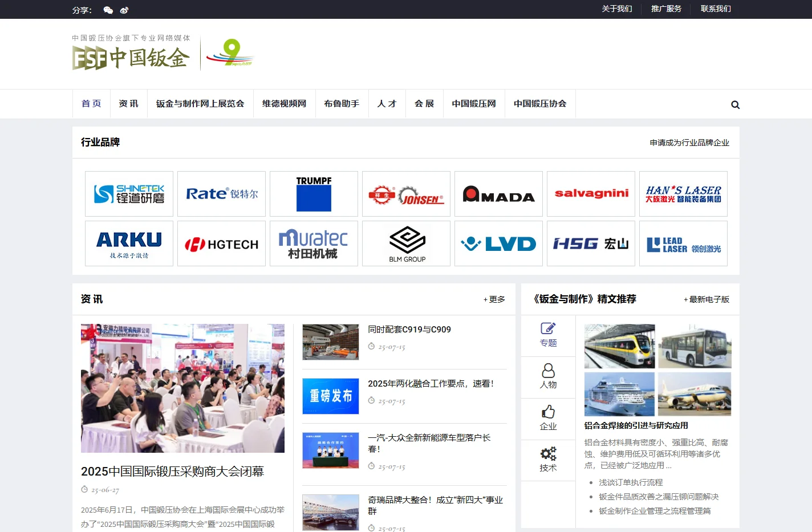This screenshot has width=812, height=532.
Task: Open the Han's Laser brand logo
Action: (x=683, y=194)
